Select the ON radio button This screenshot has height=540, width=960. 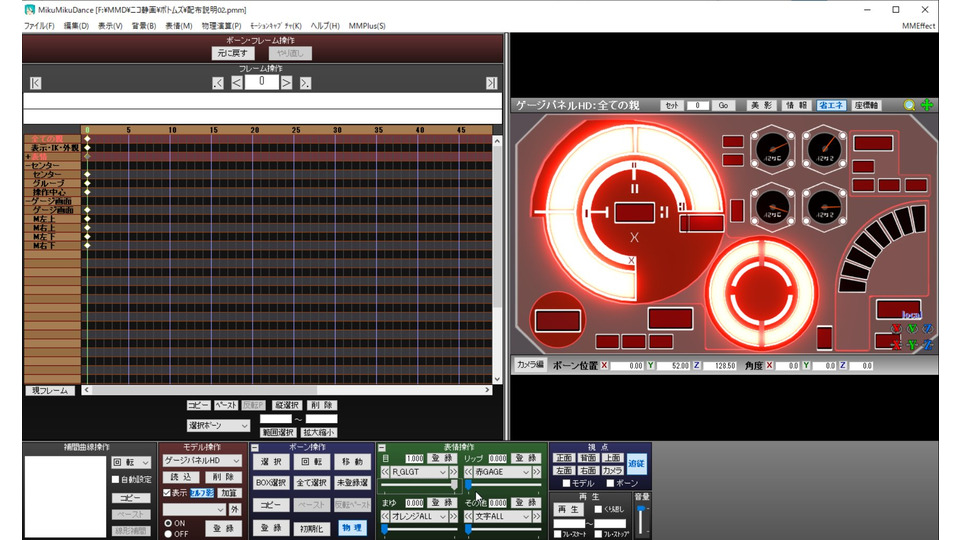[x=168, y=523]
